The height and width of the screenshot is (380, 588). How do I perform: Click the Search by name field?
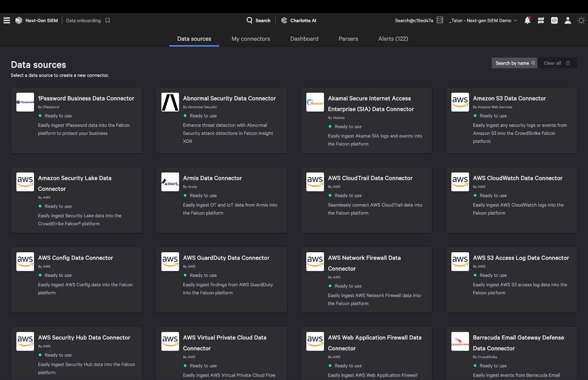(514, 63)
